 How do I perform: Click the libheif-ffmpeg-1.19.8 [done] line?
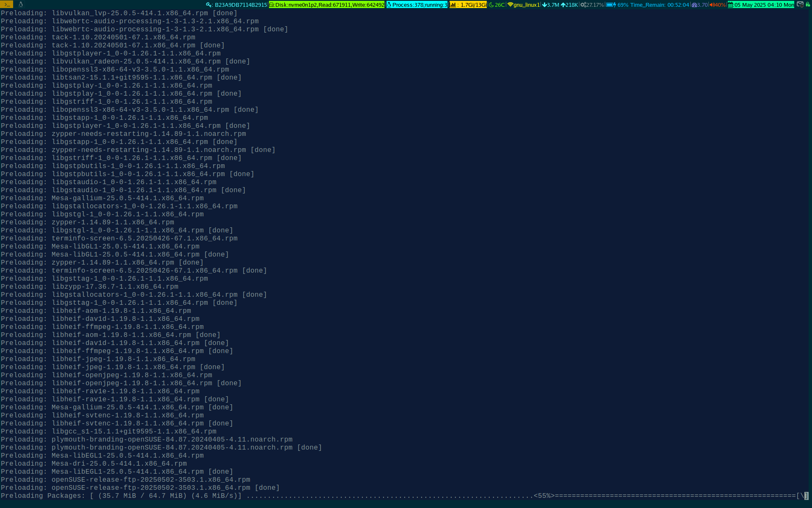[x=117, y=351]
